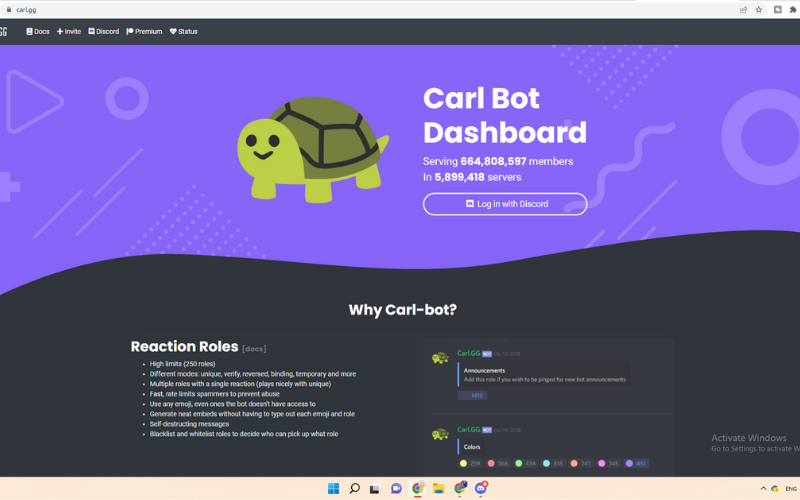Click the 1415 announcements reaction
Screen dimensions: 800x500
472,395
